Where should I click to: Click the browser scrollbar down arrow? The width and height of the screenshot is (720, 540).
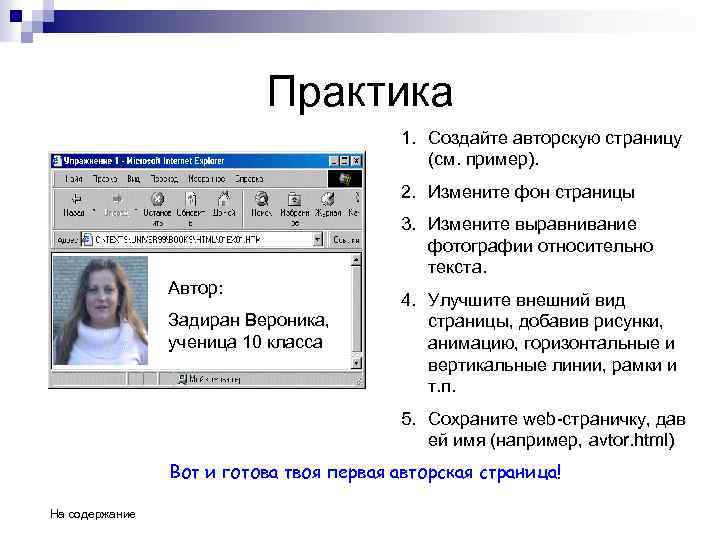point(356,364)
